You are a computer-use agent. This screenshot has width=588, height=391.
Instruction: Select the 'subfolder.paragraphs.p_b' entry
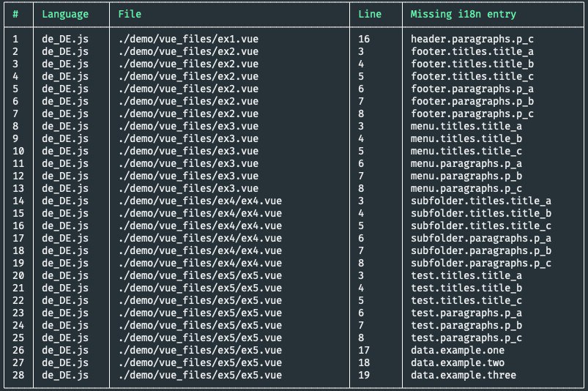481,250
